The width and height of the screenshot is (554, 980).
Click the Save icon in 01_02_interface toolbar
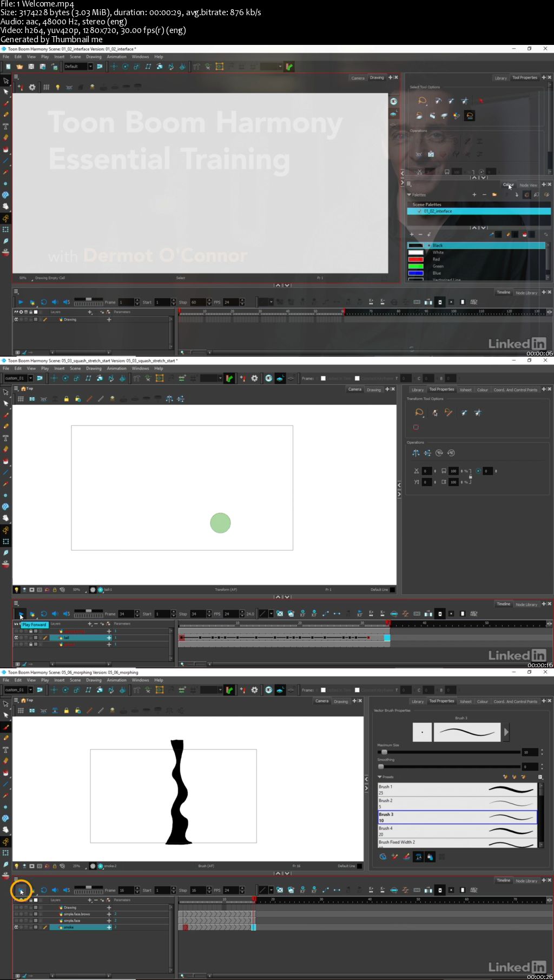(31, 67)
